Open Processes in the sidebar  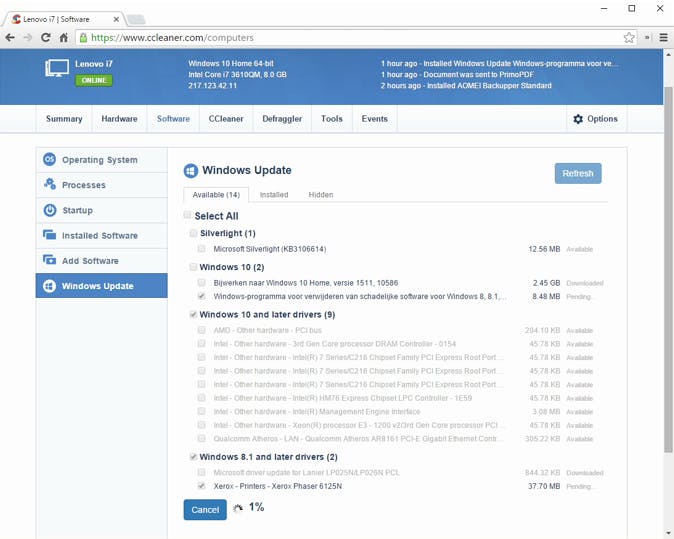[102, 185]
